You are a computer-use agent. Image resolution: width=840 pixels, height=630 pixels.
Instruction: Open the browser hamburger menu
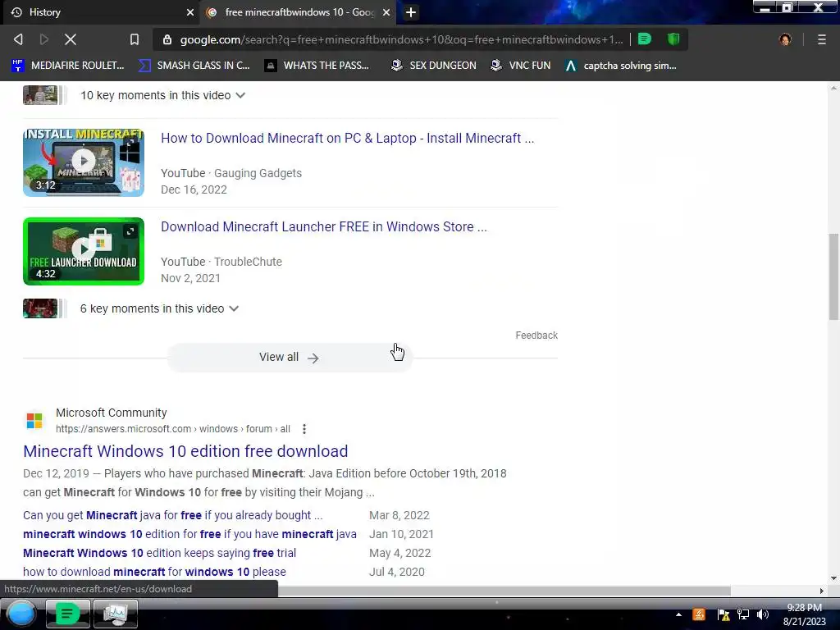tap(822, 39)
